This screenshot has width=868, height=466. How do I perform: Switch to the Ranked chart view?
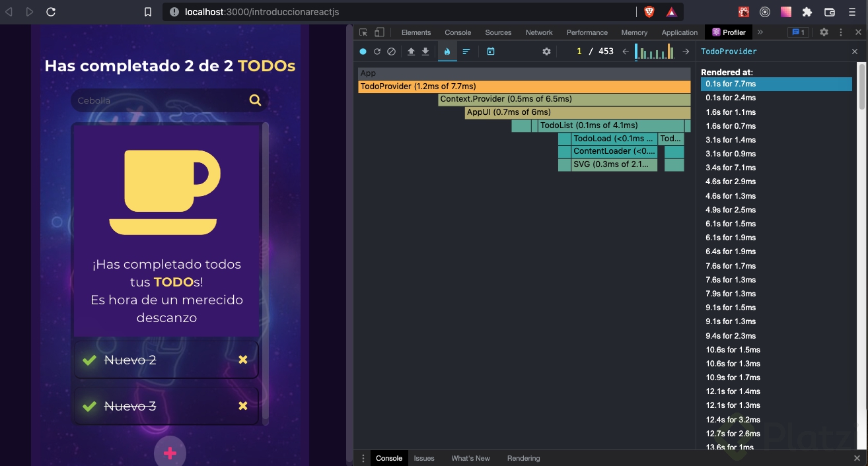pyautogui.click(x=466, y=51)
